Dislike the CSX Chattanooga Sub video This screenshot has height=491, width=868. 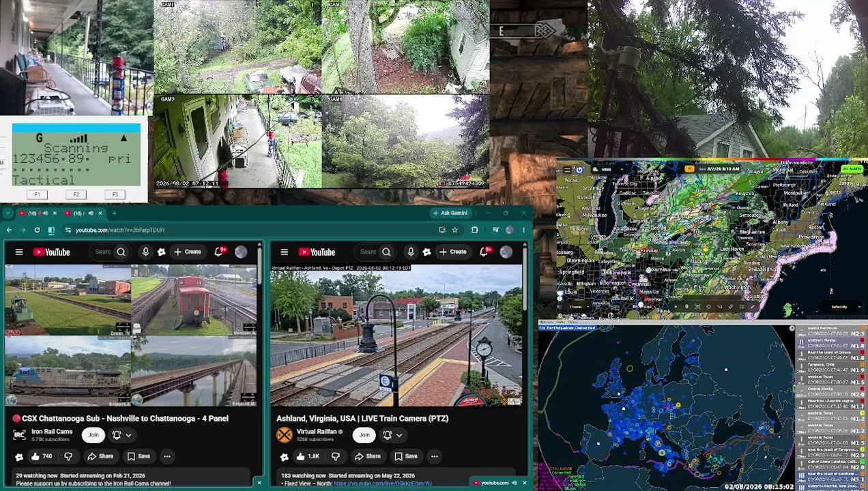(68, 456)
